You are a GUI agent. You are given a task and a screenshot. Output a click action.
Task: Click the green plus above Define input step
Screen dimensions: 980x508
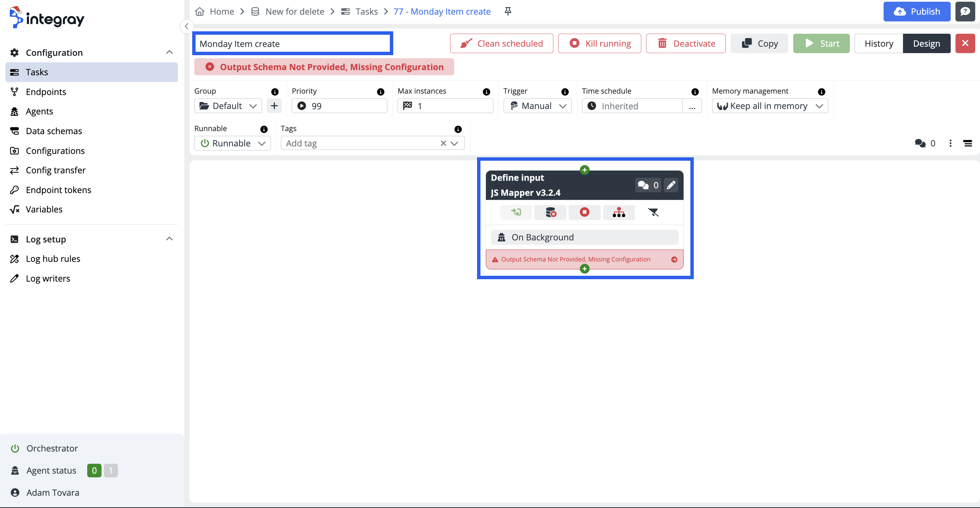tap(585, 170)
